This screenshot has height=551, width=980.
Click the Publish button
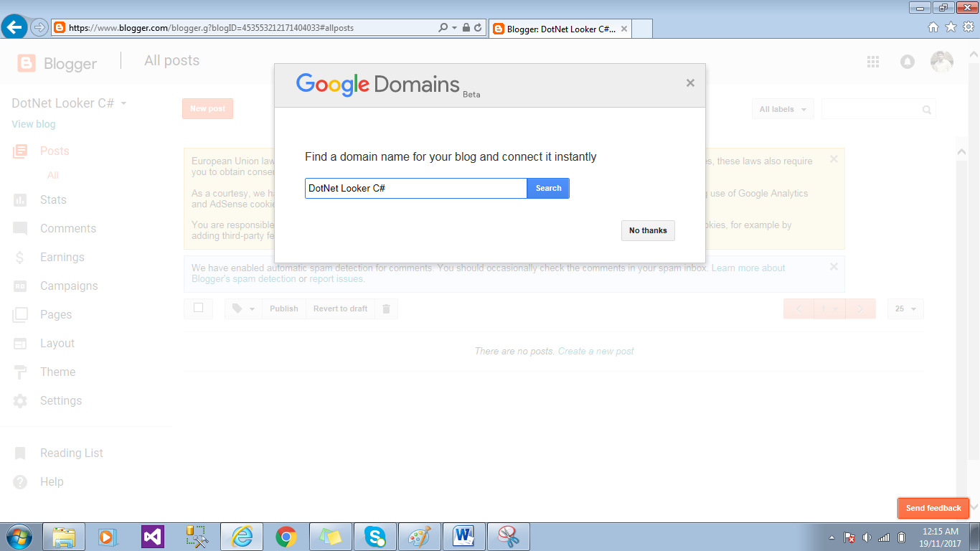click(283, 309)
